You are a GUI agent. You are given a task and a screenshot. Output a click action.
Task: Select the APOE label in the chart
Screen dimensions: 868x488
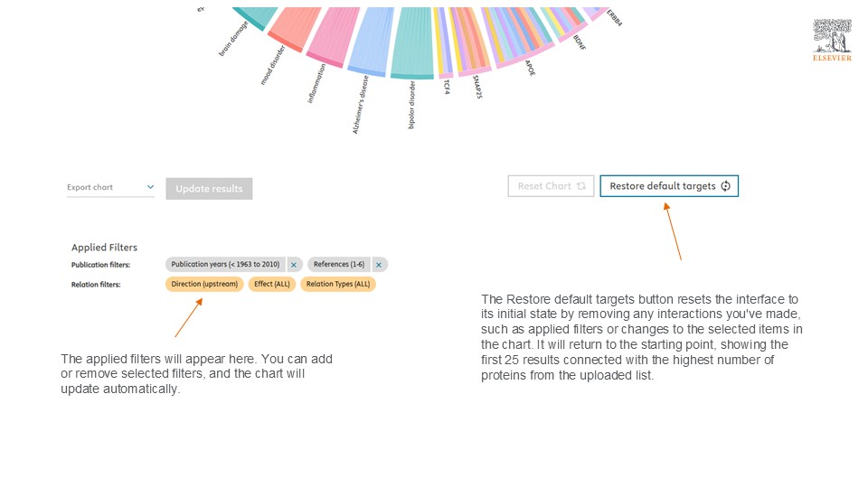click(530, 70)
